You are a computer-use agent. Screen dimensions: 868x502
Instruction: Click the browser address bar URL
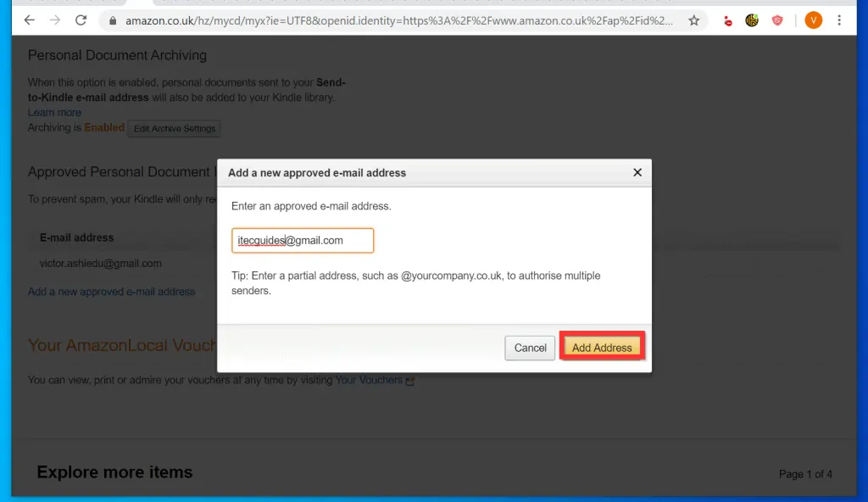398,20
